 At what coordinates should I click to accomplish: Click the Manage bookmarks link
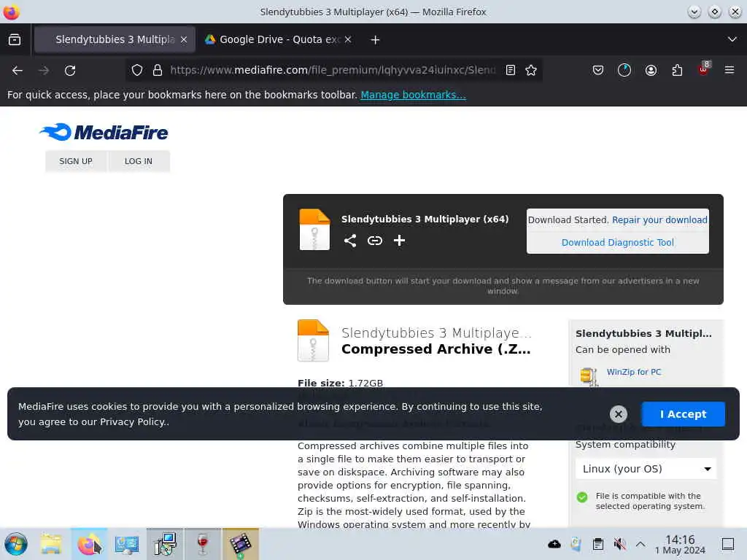tap(413, 95)
